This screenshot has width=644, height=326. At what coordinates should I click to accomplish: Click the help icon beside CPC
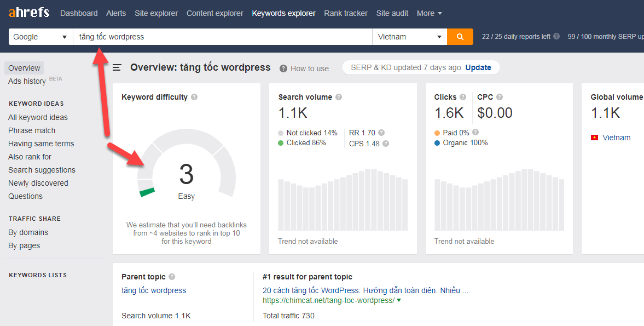(500, 97)
